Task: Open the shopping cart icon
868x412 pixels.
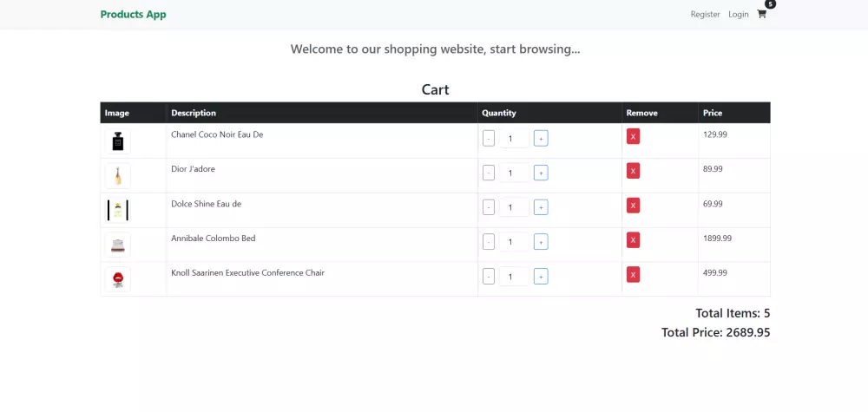Action: click(761, 14)
